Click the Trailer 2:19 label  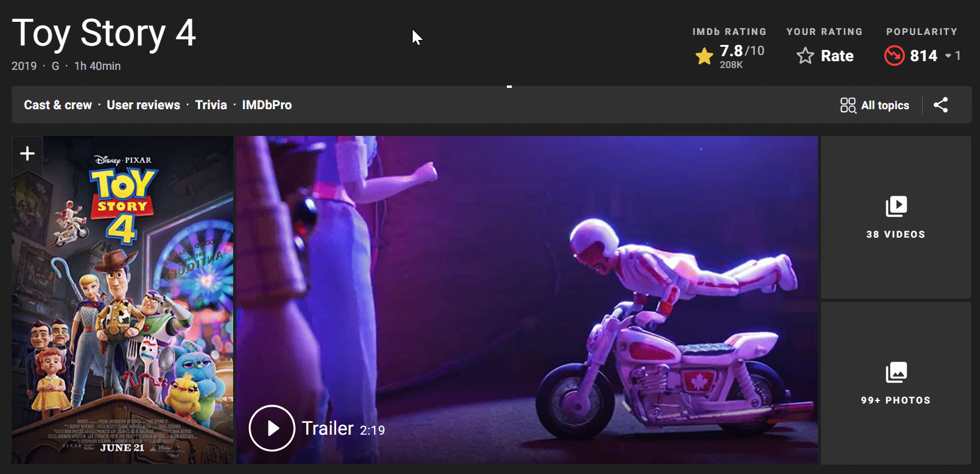point(343,428)
